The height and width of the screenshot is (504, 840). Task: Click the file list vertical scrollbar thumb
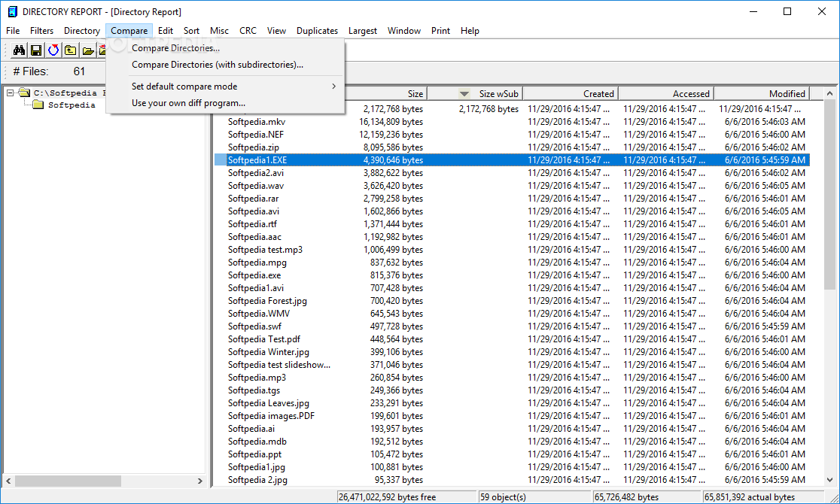tap(829, 194)
